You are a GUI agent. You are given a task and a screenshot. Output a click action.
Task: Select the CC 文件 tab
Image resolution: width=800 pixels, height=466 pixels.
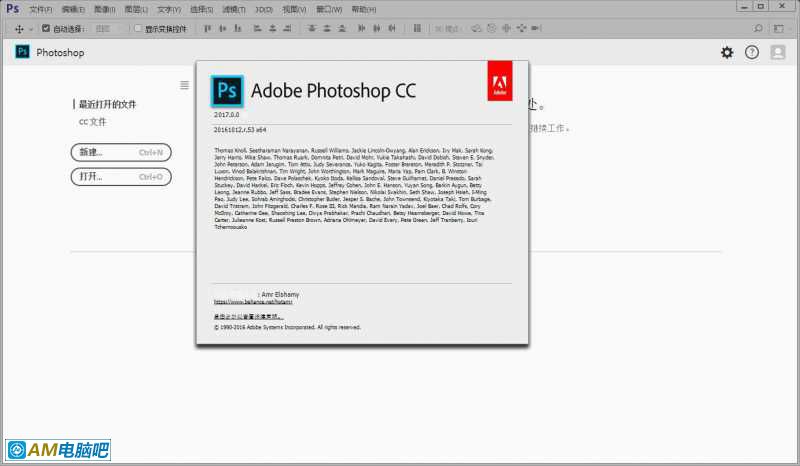tap(92, 121)
